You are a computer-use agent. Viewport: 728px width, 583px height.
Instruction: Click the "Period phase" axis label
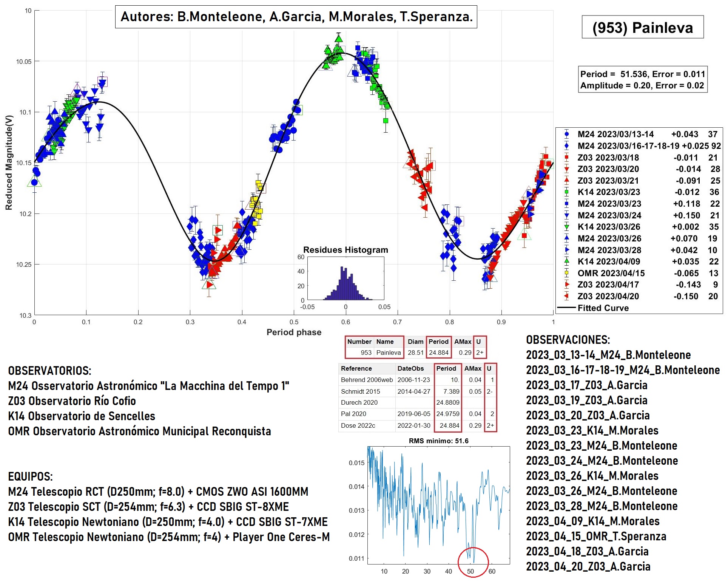pos(294,332)
